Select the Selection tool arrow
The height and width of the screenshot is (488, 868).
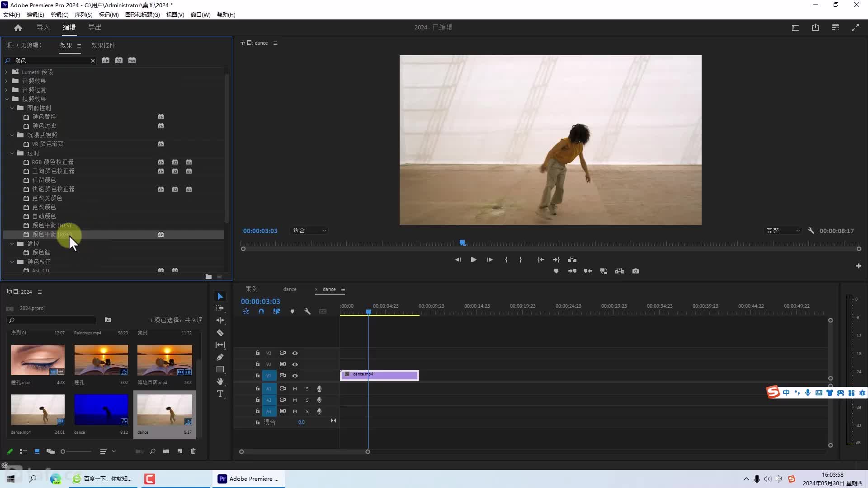[x=220, y=296]
